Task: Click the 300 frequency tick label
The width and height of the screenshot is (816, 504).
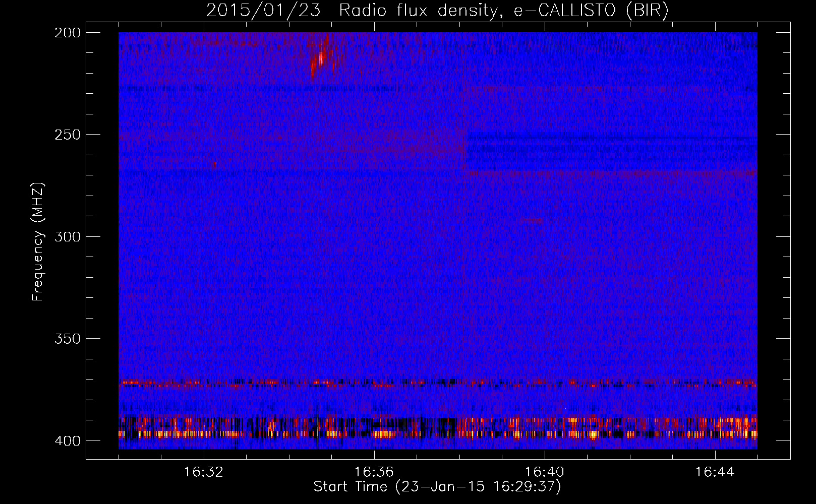Action: 67,236
